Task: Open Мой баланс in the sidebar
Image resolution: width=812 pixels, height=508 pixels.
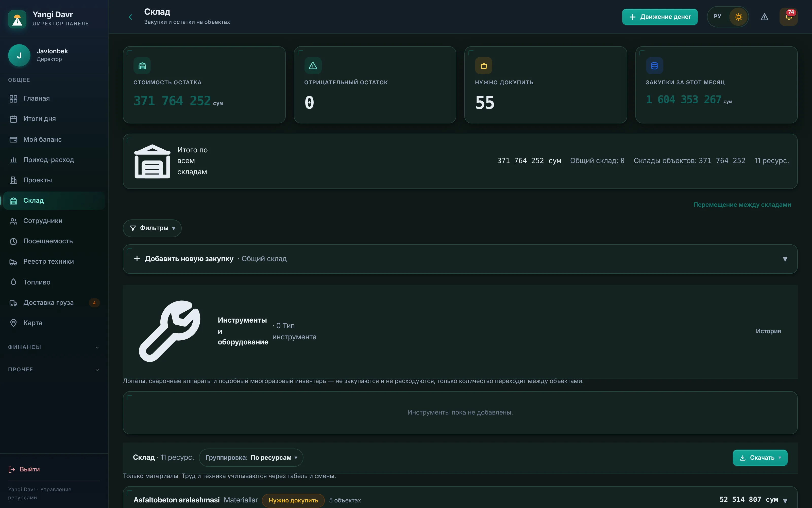Action: pos(54,139)
